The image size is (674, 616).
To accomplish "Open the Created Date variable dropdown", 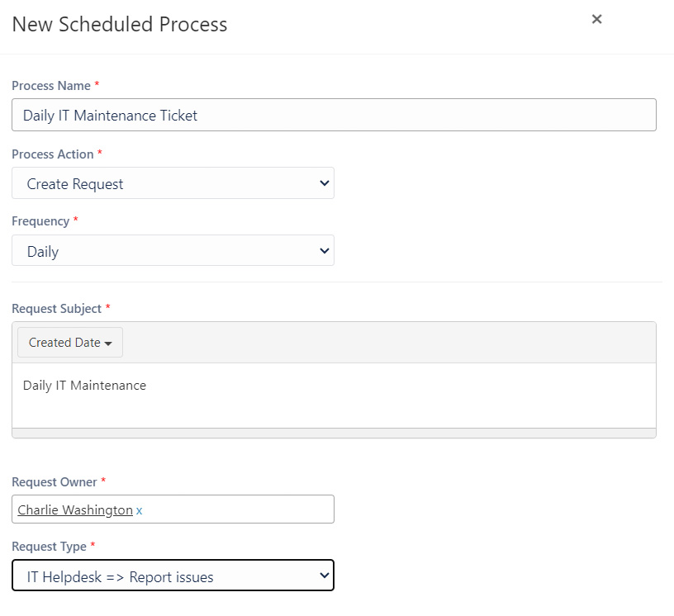I will 70,342.
